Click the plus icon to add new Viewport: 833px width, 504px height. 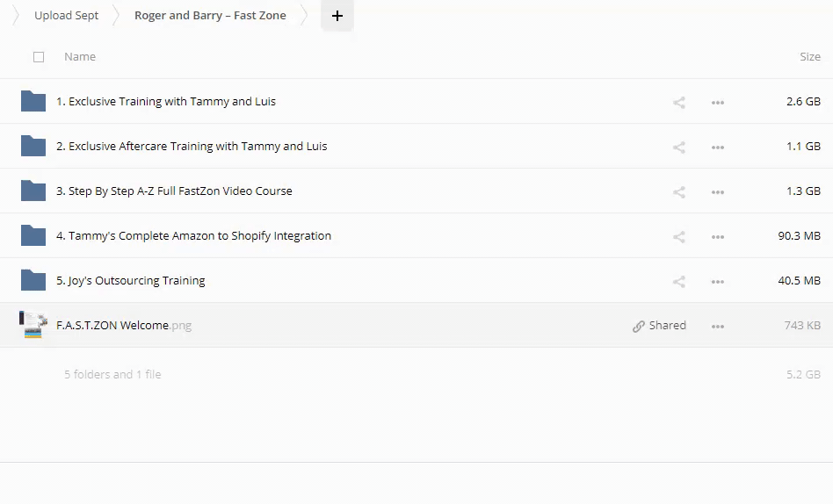tap(337, 16)
